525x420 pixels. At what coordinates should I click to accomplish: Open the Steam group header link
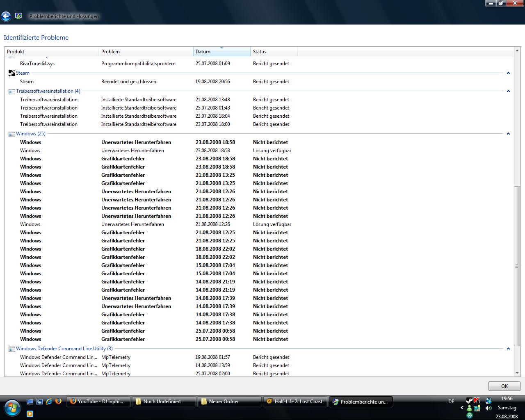[x=23, y=73]
